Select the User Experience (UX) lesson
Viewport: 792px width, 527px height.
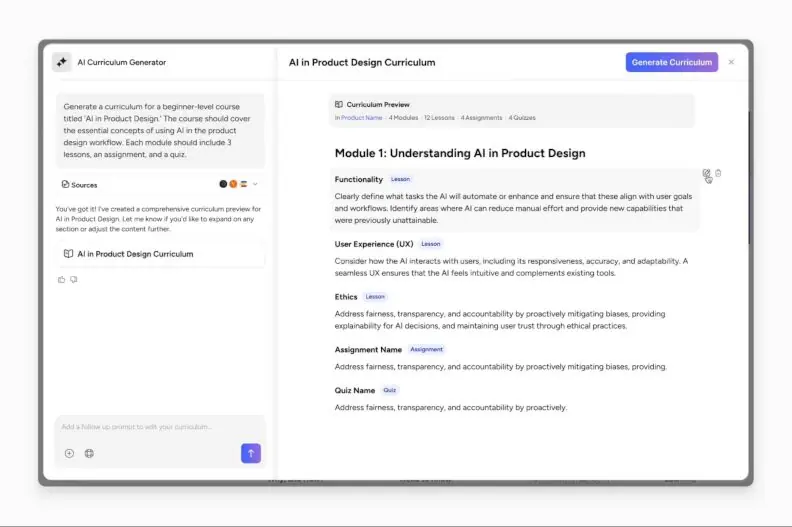(374, 244)
